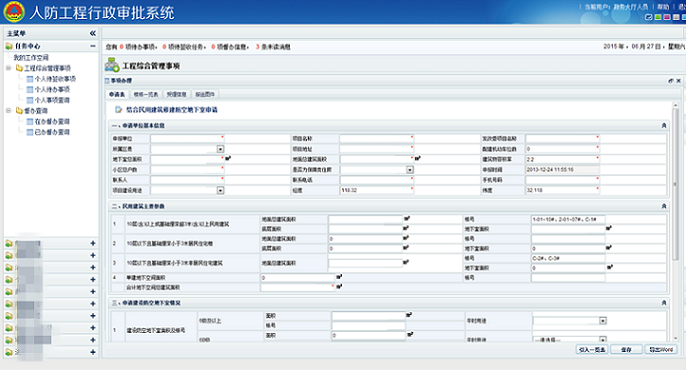Image resolution: width=686 pixels, height=370 pixels.
Task: Click the 导出Word export button
Action: click(x=661, y=350)
